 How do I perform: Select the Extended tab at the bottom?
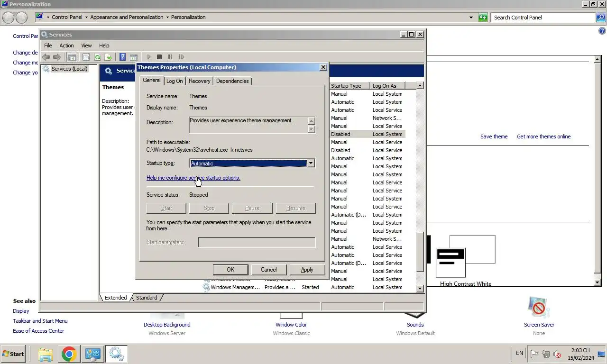[116, 298]
